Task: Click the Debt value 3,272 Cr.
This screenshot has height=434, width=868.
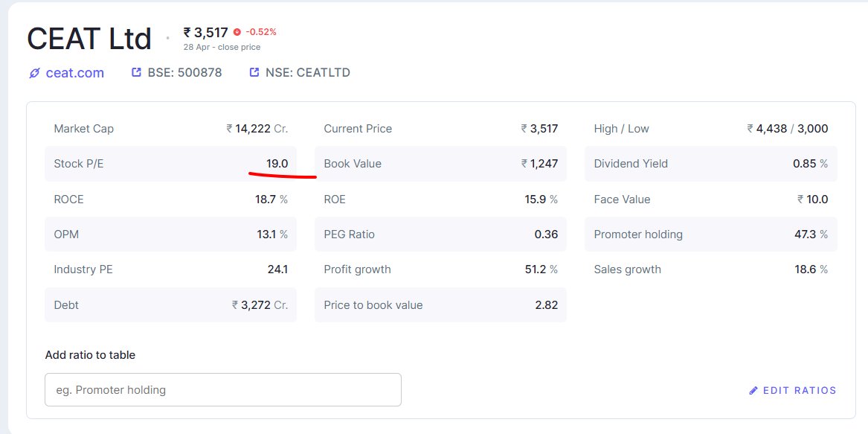Action: coord(260,305)
